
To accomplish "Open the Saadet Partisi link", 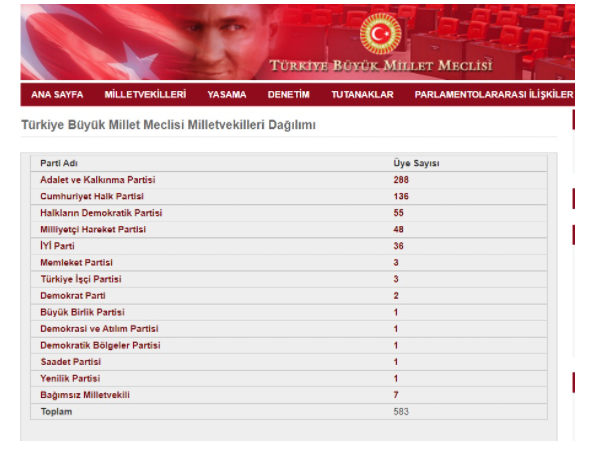I will click(71, 362).
